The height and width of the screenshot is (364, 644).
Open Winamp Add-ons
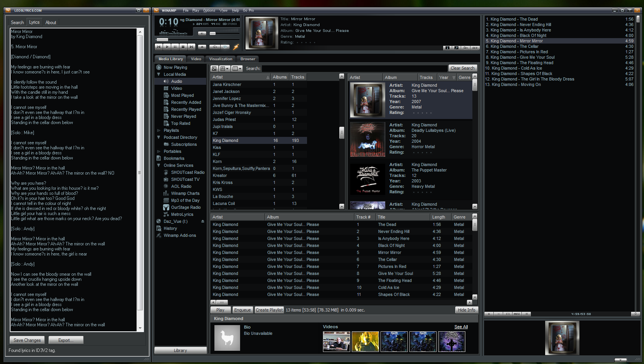[180, 235]
